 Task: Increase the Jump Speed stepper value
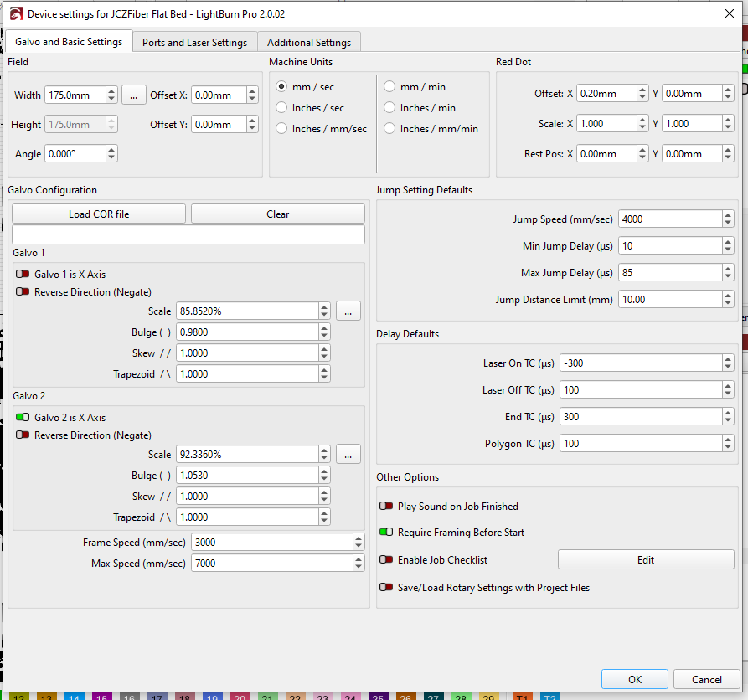click(727, 215)
